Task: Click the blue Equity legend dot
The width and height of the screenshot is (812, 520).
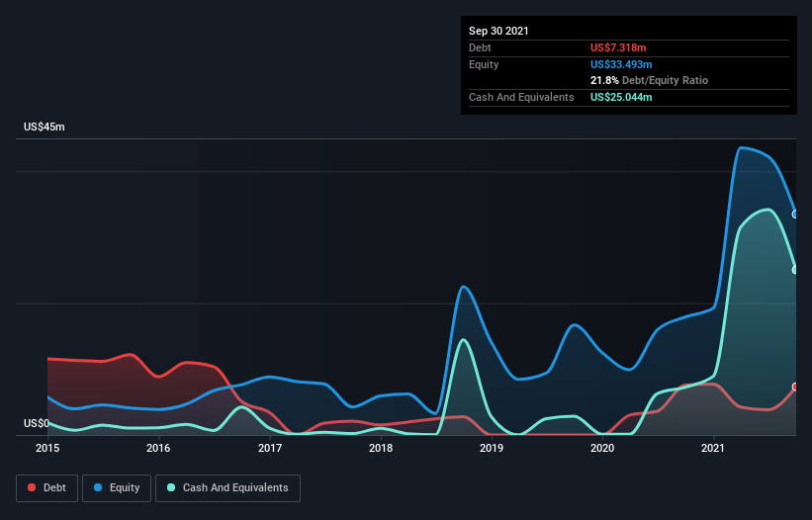Action: 98,487
